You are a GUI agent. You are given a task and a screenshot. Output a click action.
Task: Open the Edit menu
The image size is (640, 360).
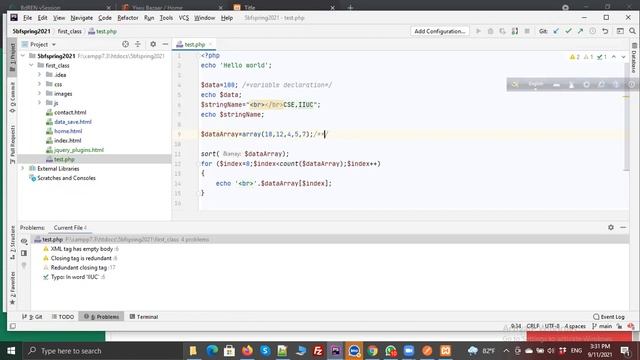click(42, 18)
